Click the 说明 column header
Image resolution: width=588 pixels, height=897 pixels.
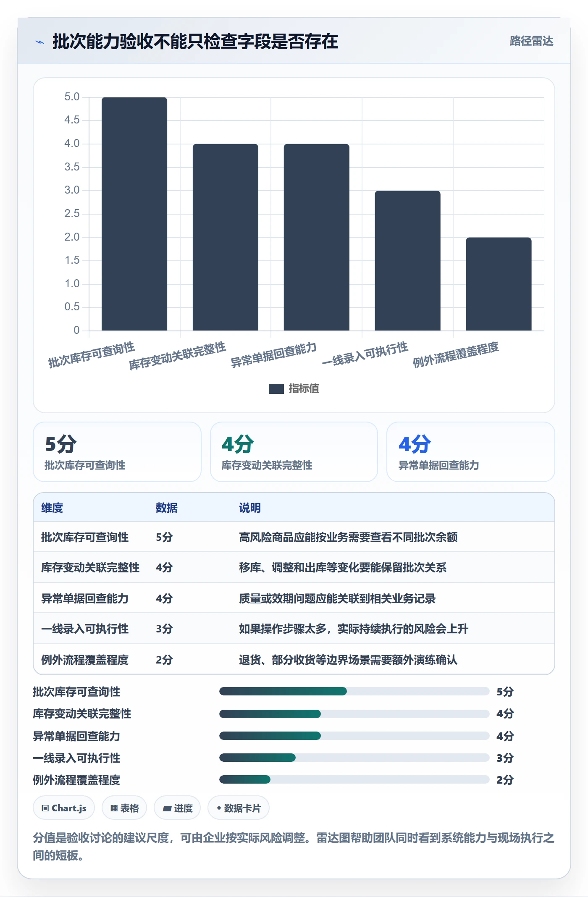[250, 508]
